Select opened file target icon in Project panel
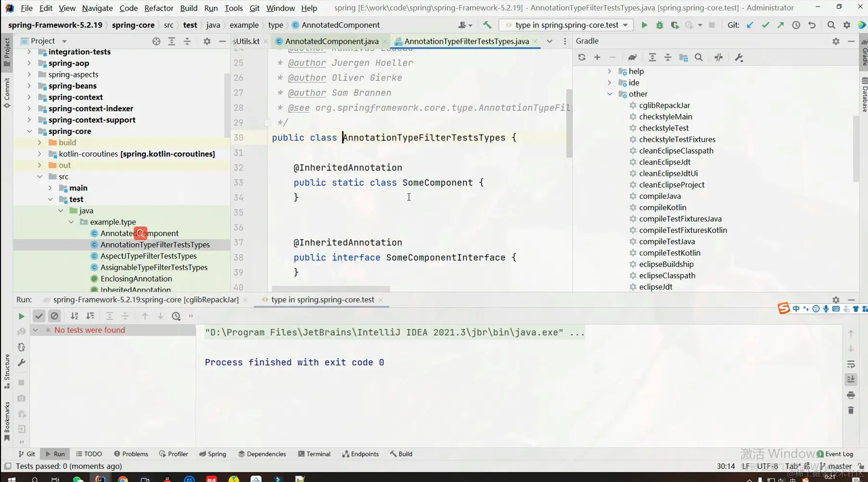This screenshot has width=868, height=482. pyautogui.click(x=156, y=41)
